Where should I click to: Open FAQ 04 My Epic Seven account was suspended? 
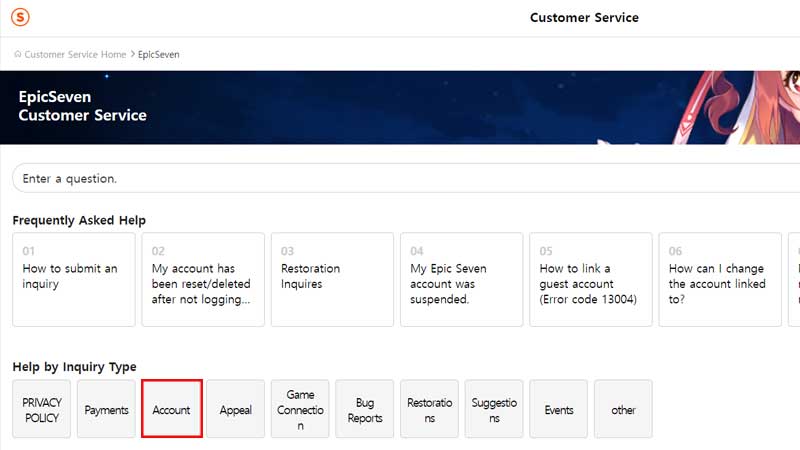pyautogui.click(x=462, y=280)
